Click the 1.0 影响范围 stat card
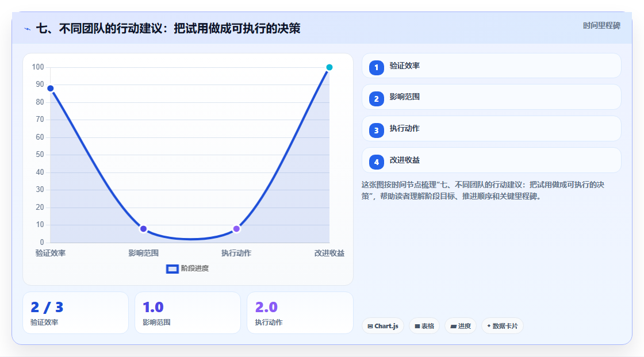Image resolution: width=644 pixels, height=357 pixels. 187,313
